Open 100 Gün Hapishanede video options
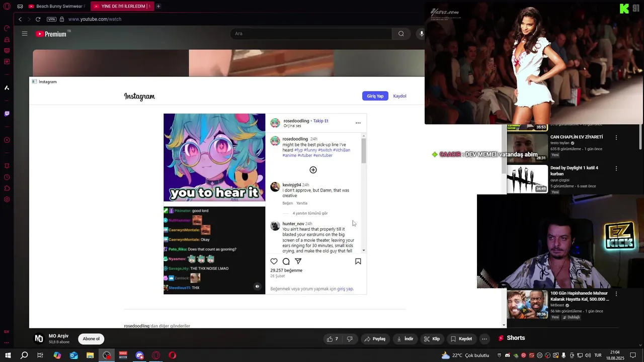The width and height of the screenshot is (644, 362). coord(616,294)
